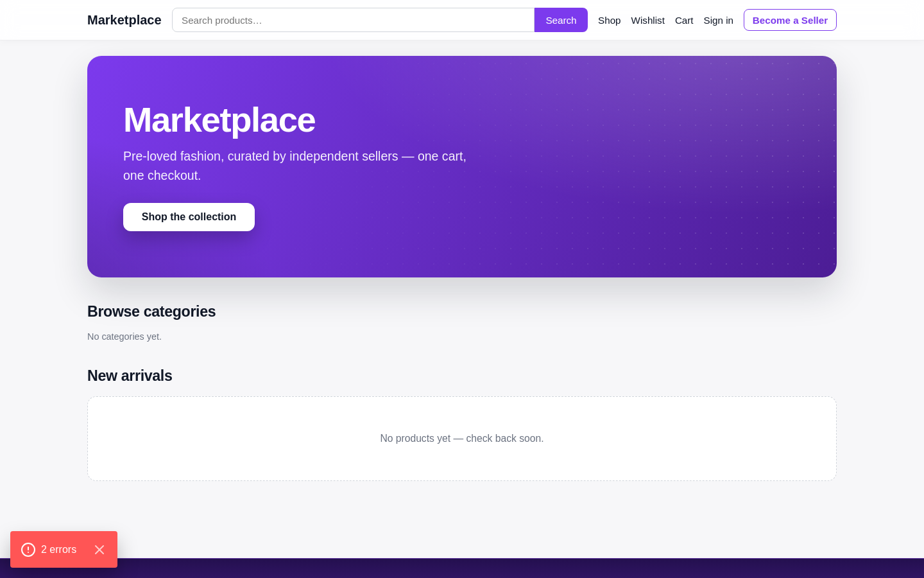924x578 pixels.
Task: Go to the Cart
Action: pyautogui.click(x=684, y=21)
